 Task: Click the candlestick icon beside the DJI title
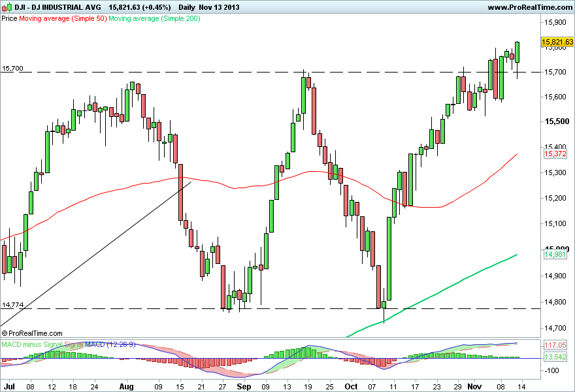(x=7, y=7)
